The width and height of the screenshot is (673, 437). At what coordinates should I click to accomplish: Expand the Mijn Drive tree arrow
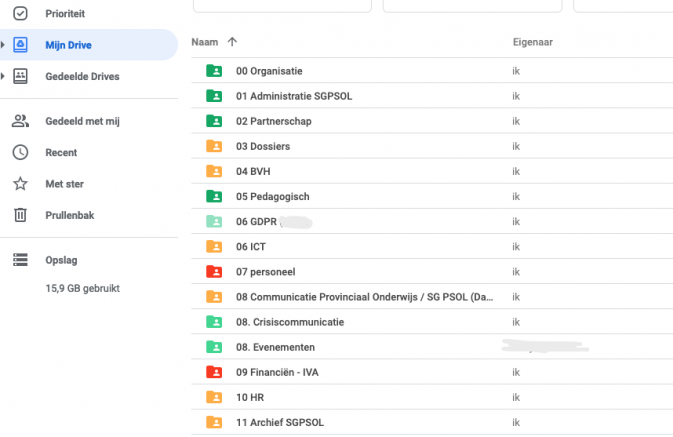coord(3,45)
